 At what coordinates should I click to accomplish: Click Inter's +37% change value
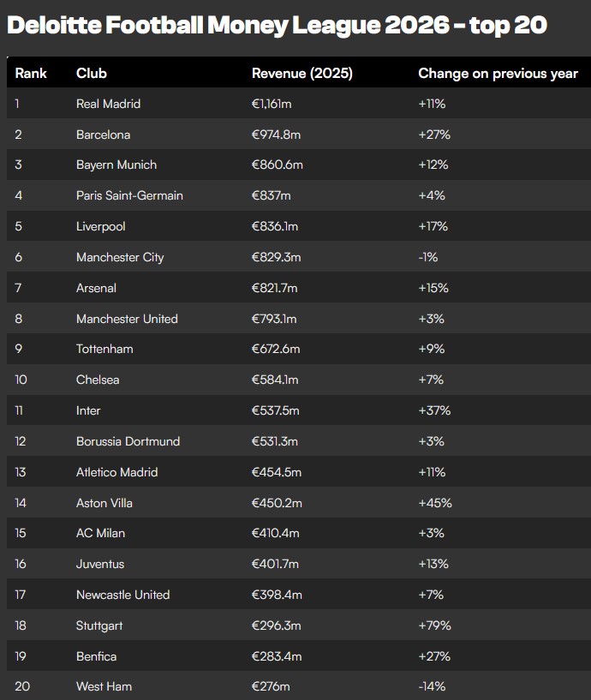coord(434,410)
